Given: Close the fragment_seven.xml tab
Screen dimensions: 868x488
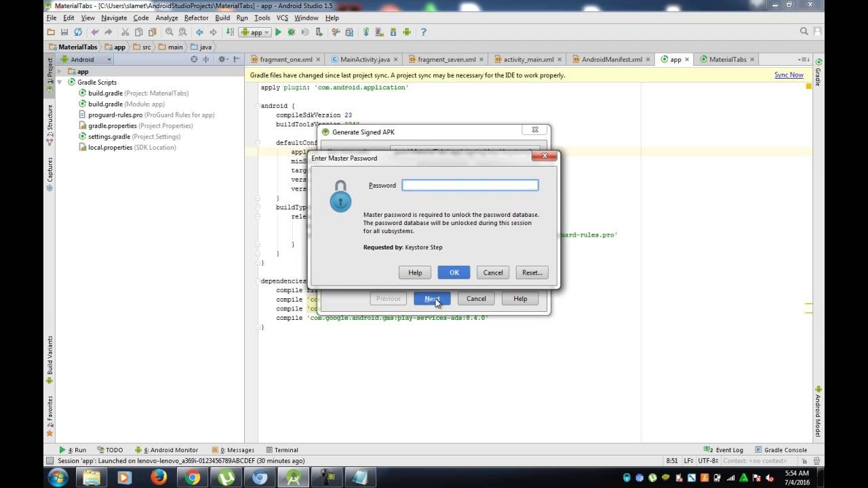Looking at the screenshot, I should 481,59.
